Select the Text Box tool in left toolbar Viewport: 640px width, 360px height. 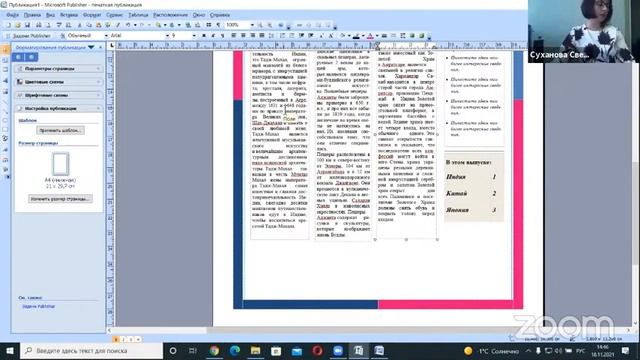click(x=5, y=60)
